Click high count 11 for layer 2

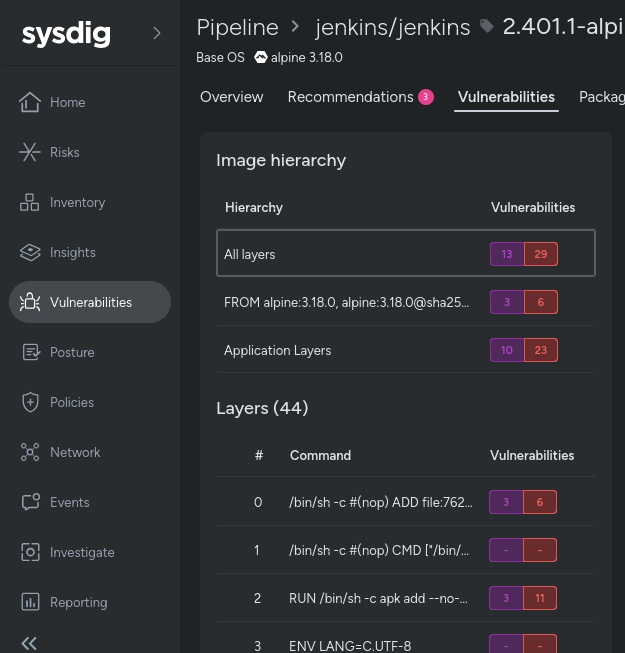pos(540,598)
